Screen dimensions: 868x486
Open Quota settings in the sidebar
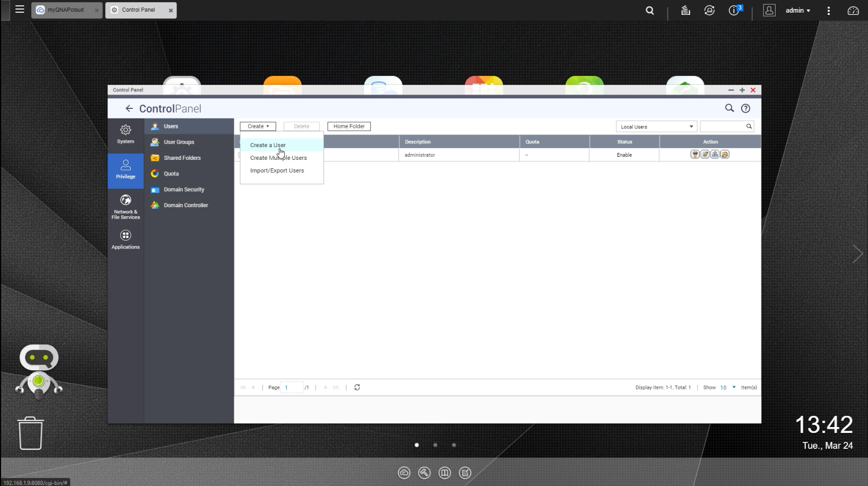click(x=189, y=174)
